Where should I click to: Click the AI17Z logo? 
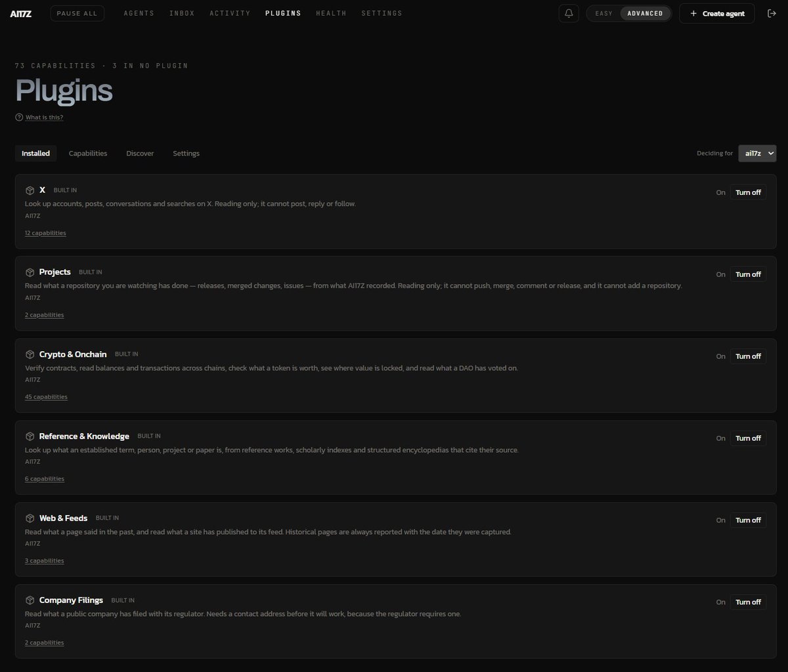pos(22,13)
